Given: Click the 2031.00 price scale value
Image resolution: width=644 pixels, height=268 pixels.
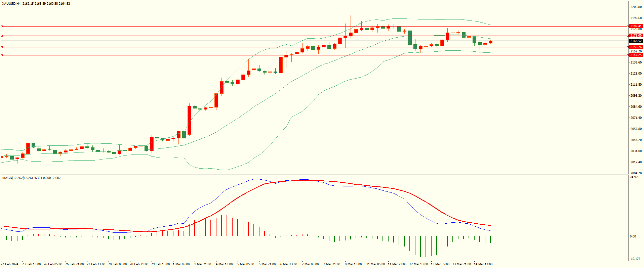Looking at the screenshot, I should [x=636, y=151].
